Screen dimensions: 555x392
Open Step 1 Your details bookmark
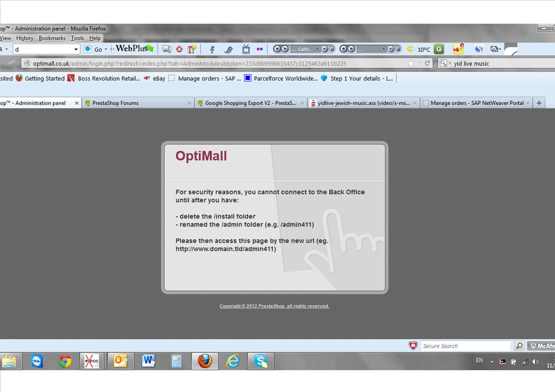point(357,78)
